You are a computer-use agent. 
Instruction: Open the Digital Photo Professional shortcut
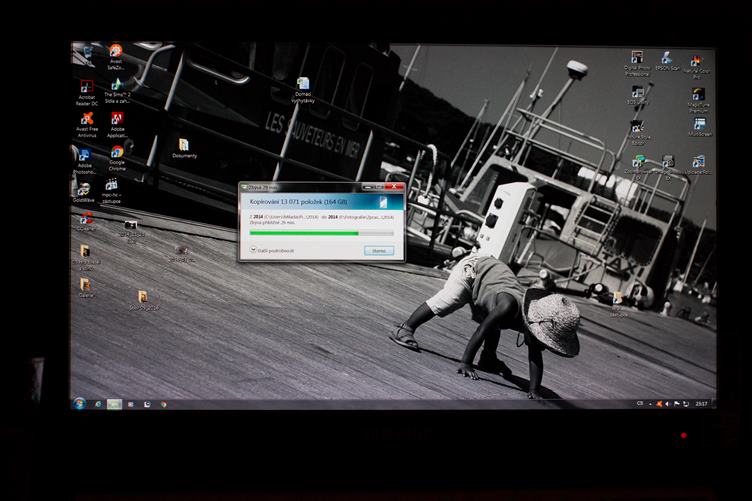click(x=637, y=63)
